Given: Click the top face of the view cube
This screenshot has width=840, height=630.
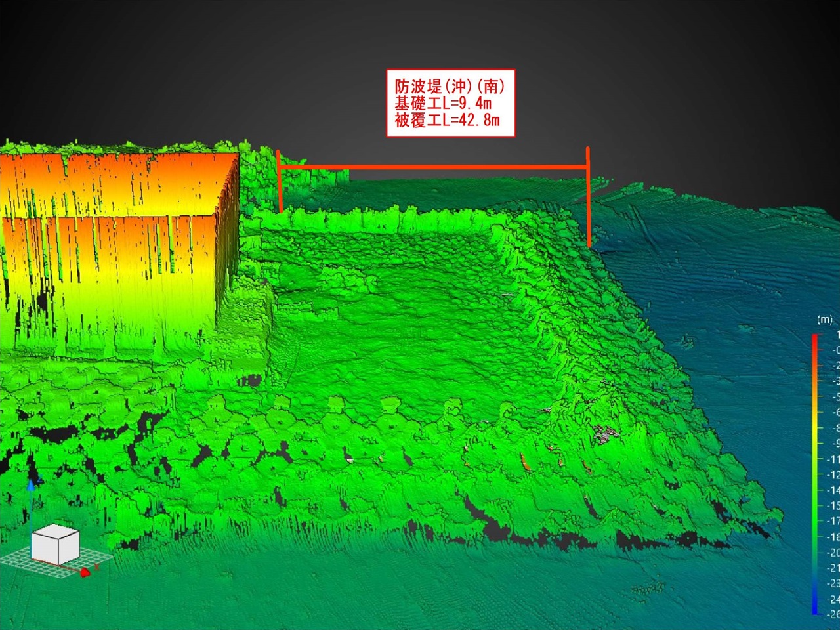Looking at the screenshot, I should pyautogui.click(x=56, y=530).
